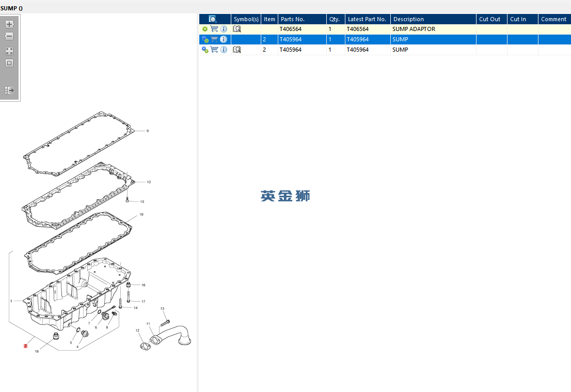Click callout 7 on the diagram

click(x=89, y=323)
